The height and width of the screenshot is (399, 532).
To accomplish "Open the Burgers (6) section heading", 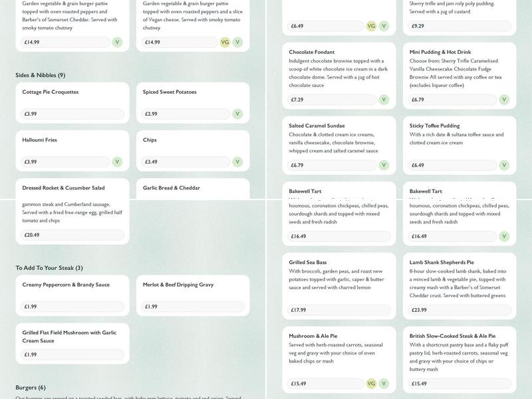I will tap(31, 387).
